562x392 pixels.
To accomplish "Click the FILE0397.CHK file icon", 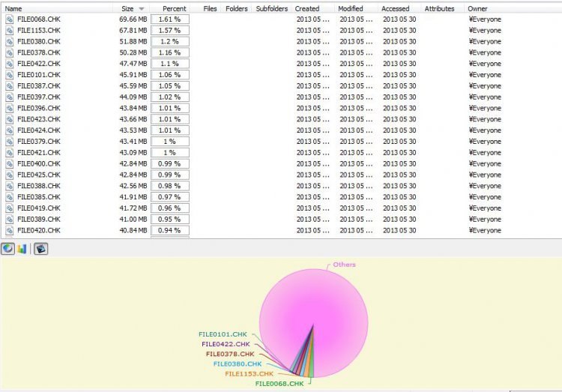I will point(9,97).
